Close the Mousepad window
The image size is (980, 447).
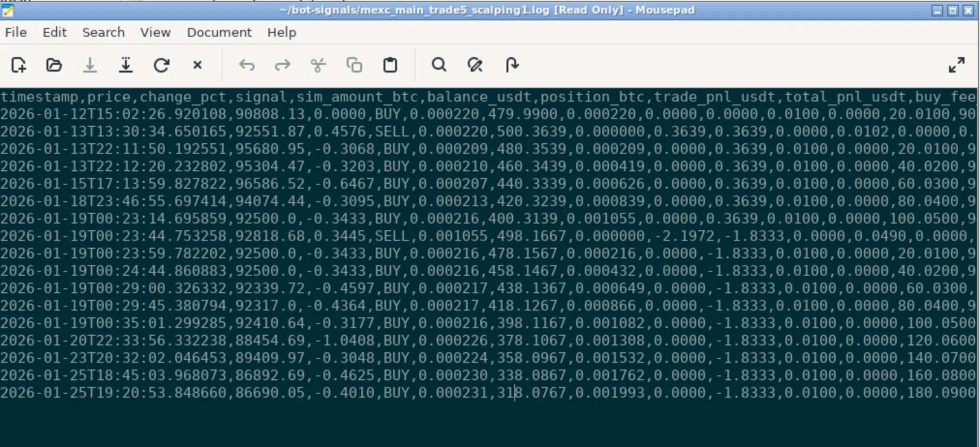coord(968,10)
